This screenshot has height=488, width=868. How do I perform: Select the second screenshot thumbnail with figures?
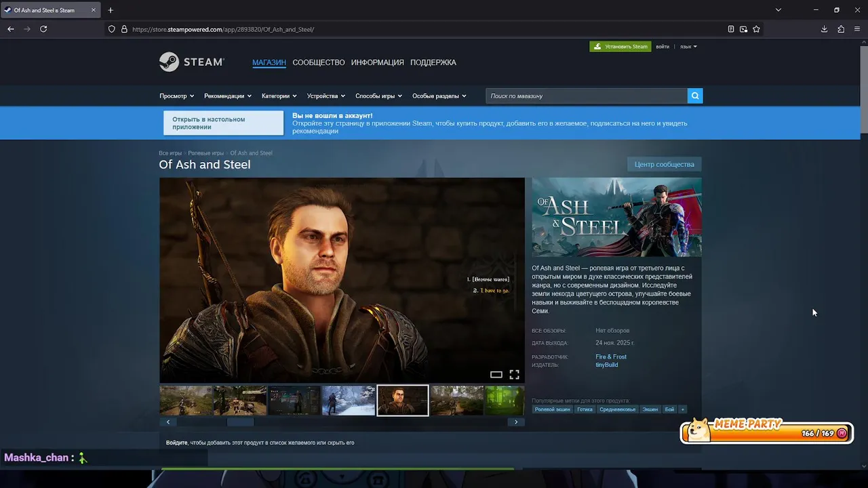(x=240, y=401)
